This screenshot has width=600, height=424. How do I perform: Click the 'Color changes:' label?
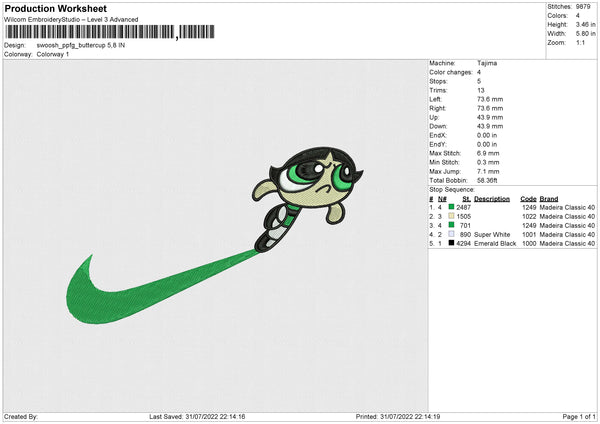coord(451,72)
